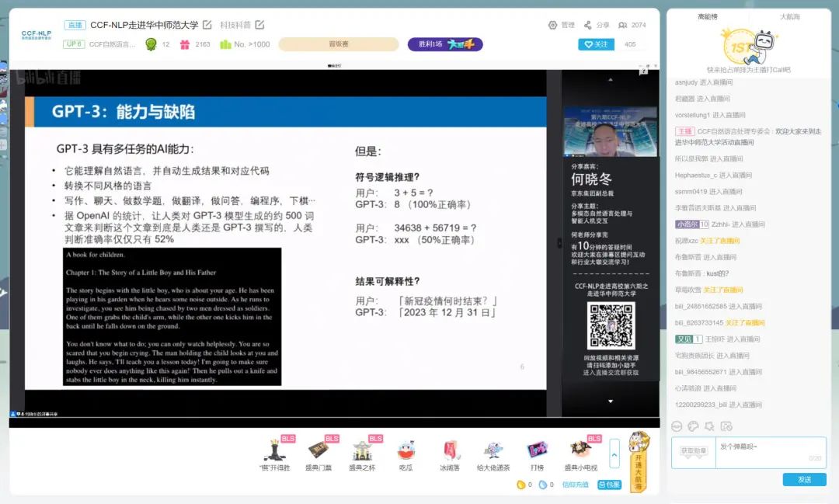The height and width of the screenshot is (504, 839).
Task: Select the 冰阔落 gift
Action: [x=450, y=454]
